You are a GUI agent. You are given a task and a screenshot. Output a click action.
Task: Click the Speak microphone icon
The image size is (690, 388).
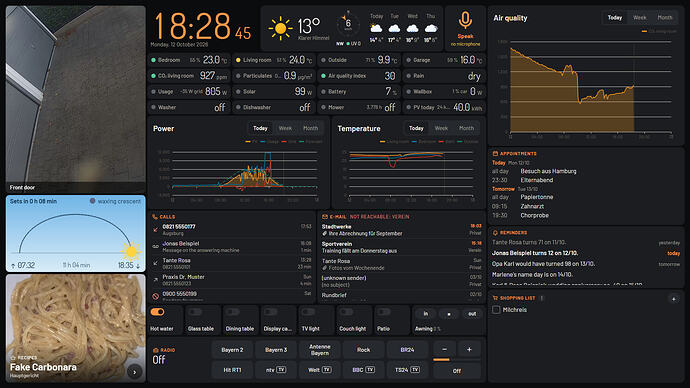[x=465, y=20]
